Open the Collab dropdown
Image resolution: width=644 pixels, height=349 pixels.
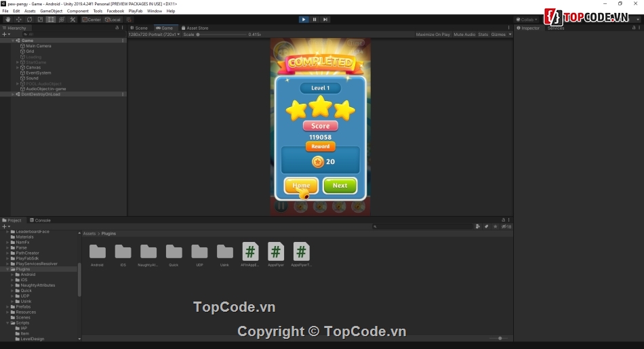pyautogui.click(x=527, y=19)
